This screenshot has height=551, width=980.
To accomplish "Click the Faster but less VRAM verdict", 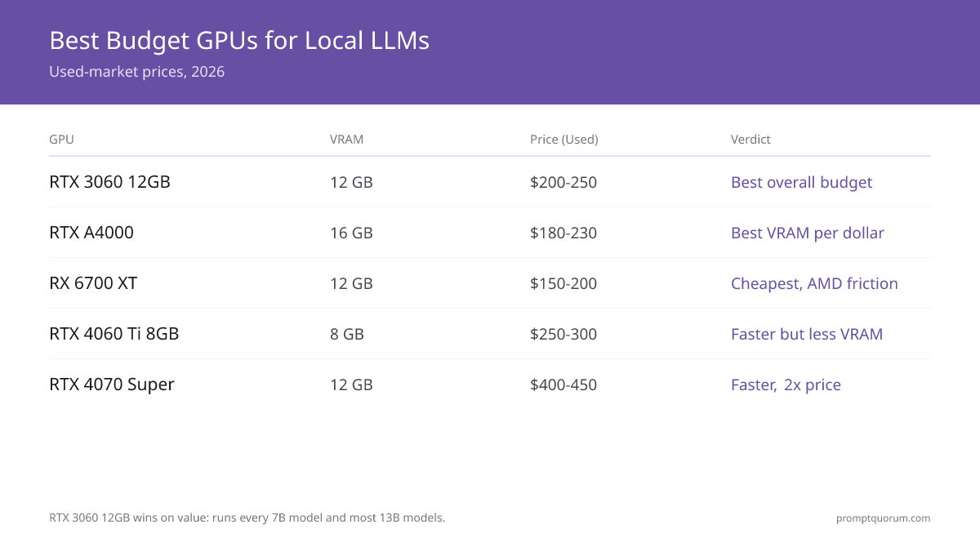I will [x=807, y=334].
